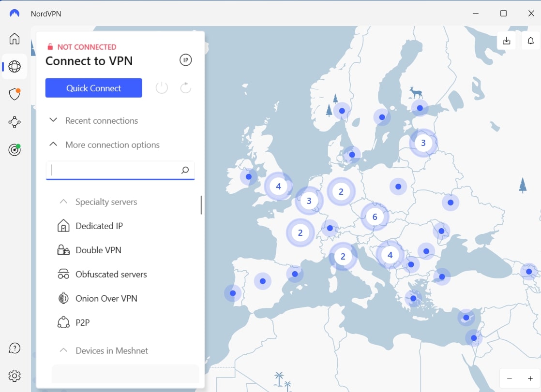Open the Meshnet nodes icon

click(15, 122)
